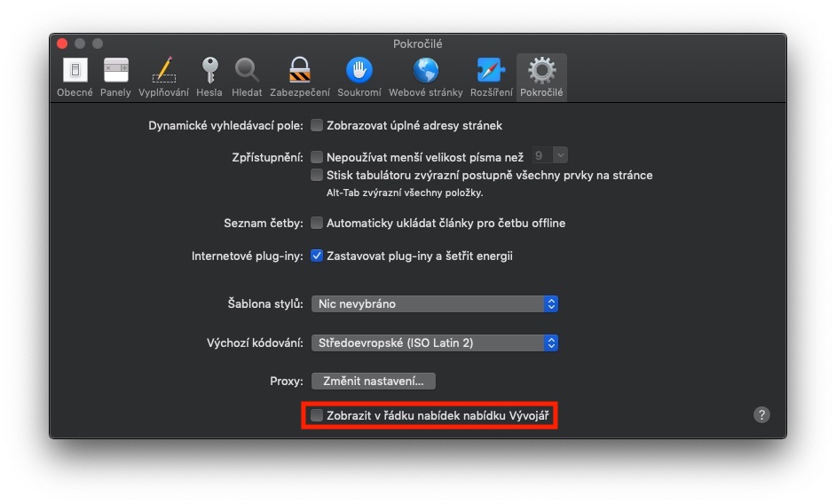
Task: Close the Pokročilé preferences window
Action: pyautogui.click(x=62, y=43)
